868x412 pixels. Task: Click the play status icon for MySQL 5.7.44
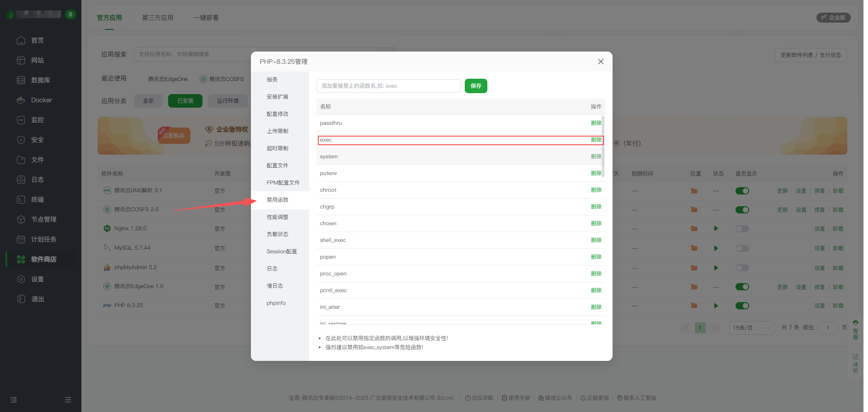(716, 248)
